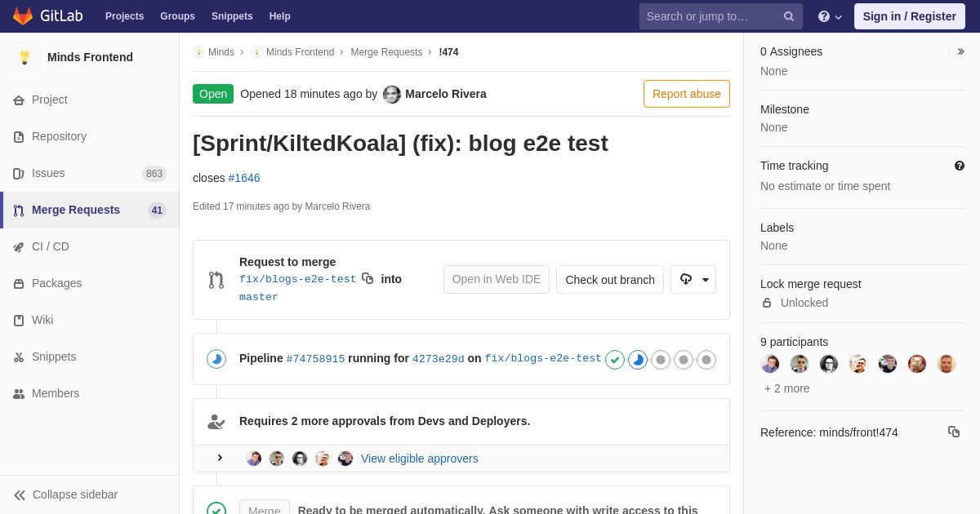Click the last visible participant avatar
This screenshot has height=514, width=980.
(x=947, y=364)
